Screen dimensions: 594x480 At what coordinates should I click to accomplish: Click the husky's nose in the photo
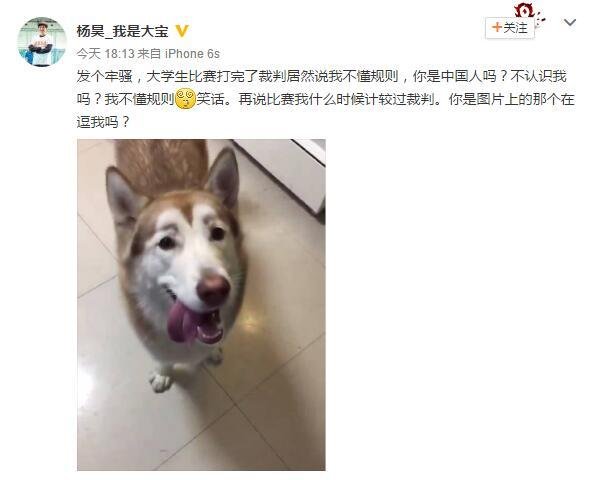(x=213, y=289)
